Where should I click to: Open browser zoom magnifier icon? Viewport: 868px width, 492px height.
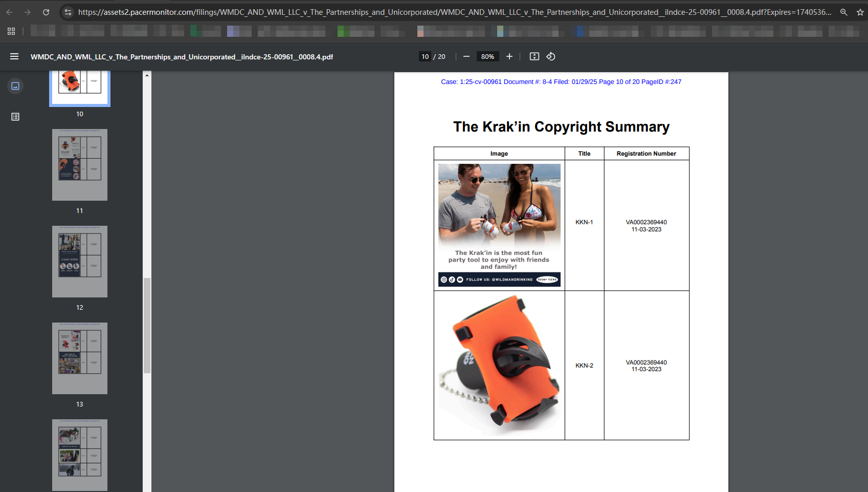(843, 12)
